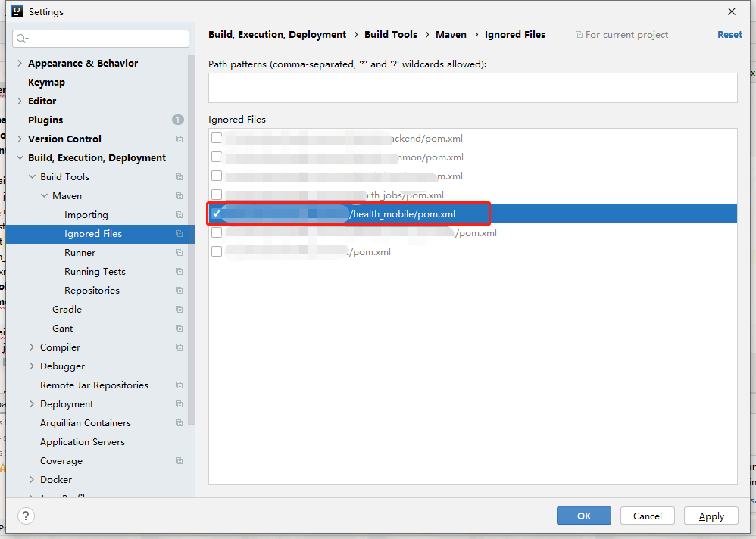Click the project-level icon beside Importing
The image size is (756, 539).
pos(180,215)
